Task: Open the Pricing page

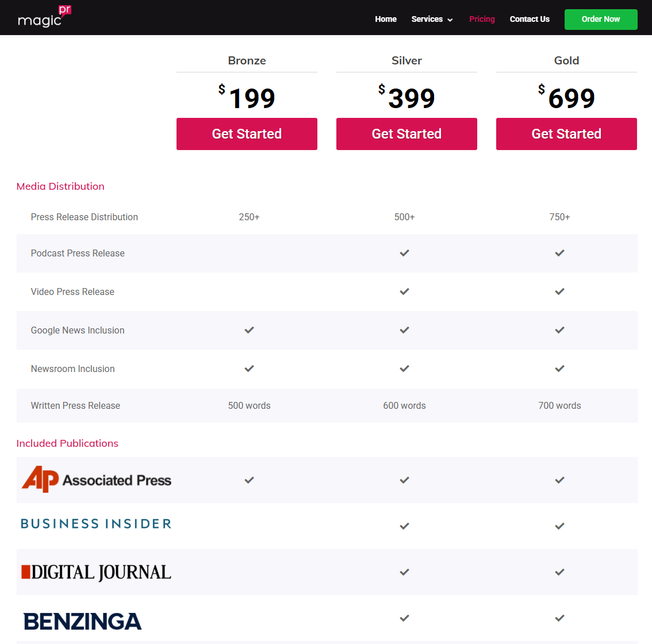Action: (482, 19)
